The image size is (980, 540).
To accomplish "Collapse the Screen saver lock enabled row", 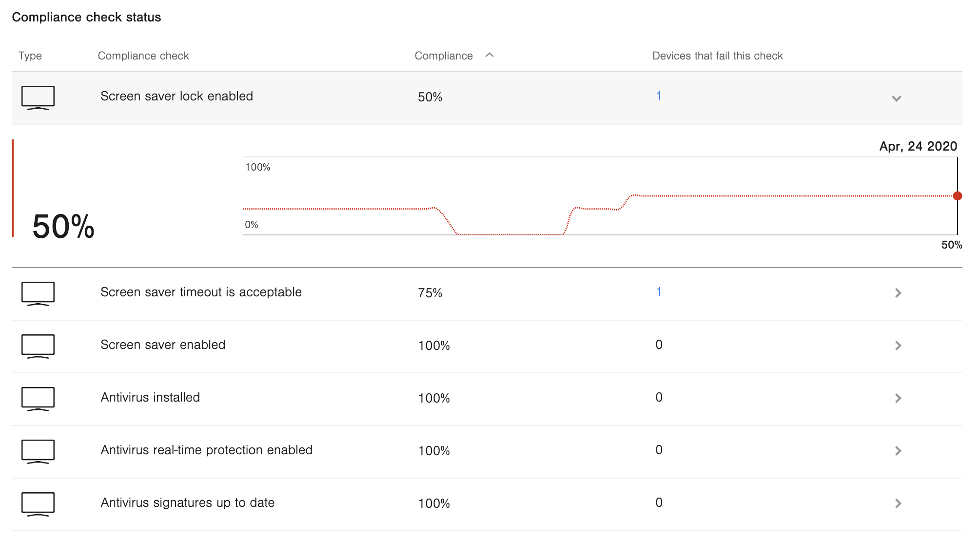I will [x=896, y=98].
